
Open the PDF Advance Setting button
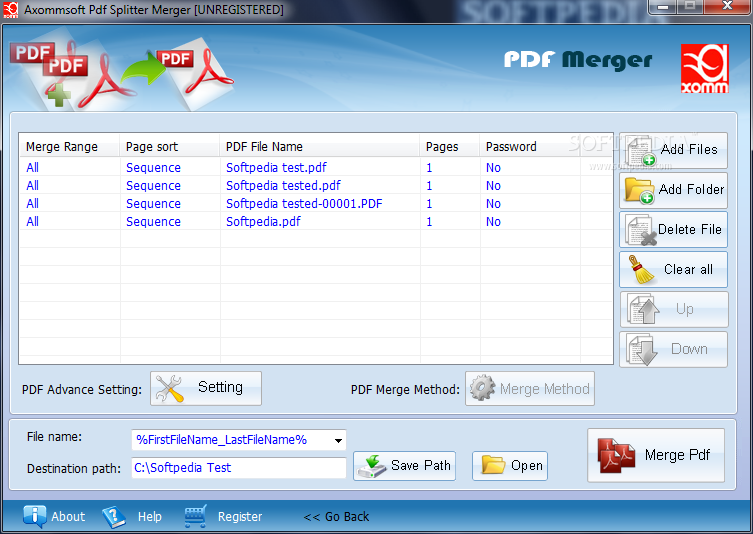[x=206, y=388]
